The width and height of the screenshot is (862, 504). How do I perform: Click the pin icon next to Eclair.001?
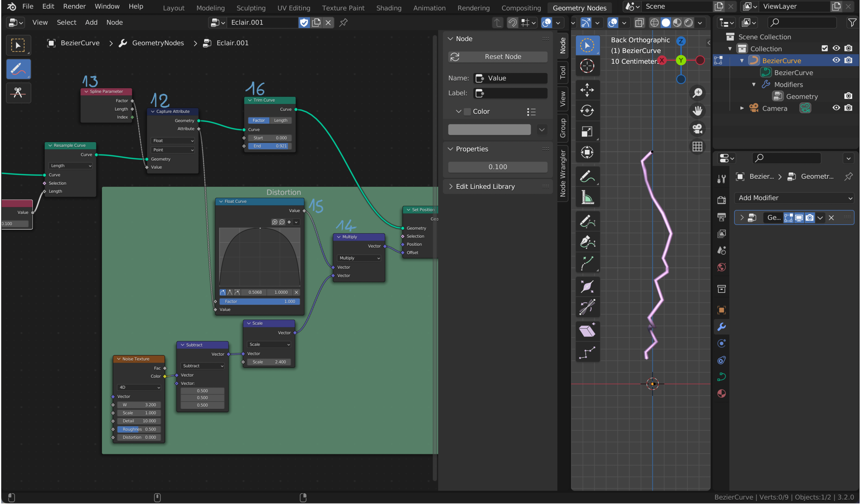point(343,23)
